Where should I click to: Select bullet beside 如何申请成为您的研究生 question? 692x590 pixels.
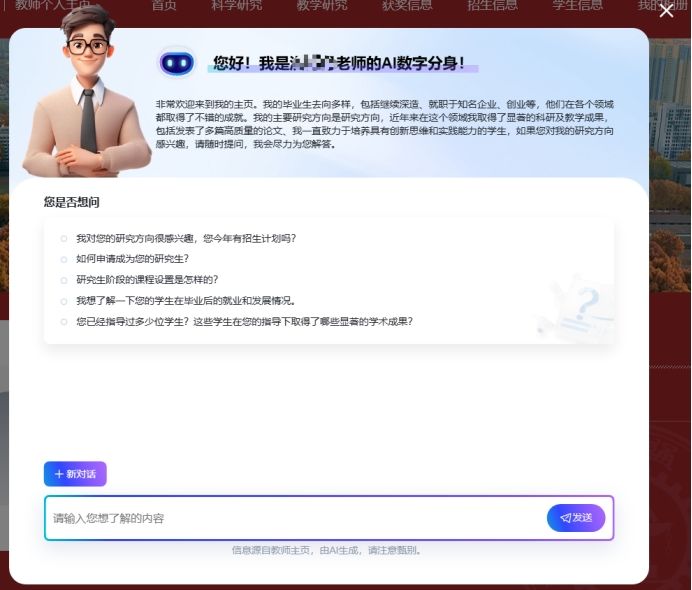click(x=64, y=259)
